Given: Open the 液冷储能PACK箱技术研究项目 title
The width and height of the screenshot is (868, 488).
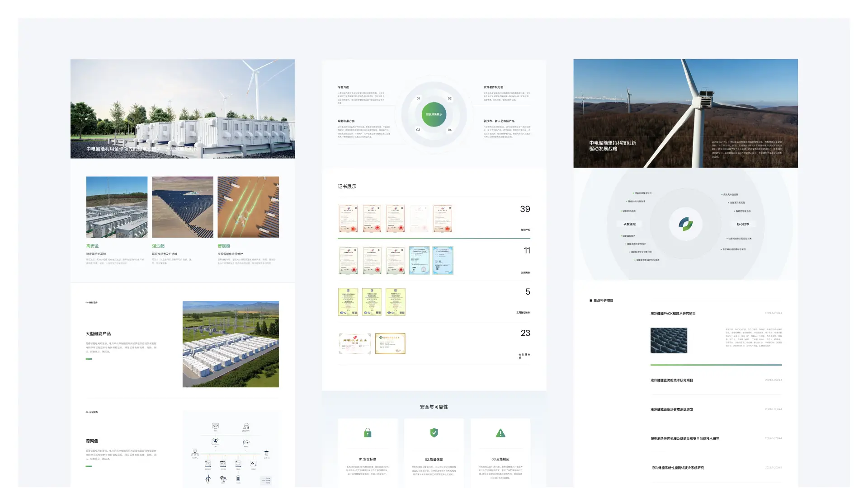Looking at the screenshot, I should (x=673, y=314).
